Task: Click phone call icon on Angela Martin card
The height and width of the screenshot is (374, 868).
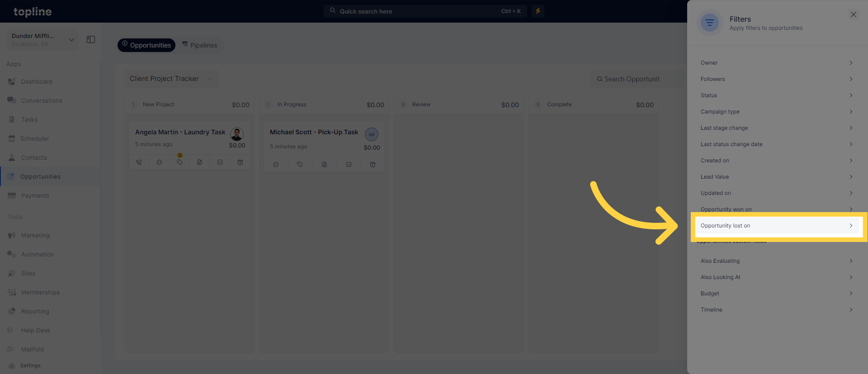Action: [139, 162]
